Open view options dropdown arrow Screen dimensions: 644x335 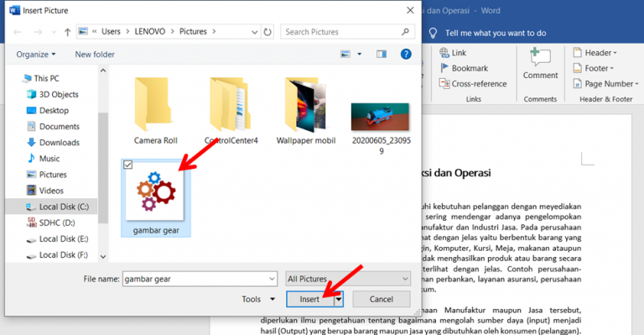pyautogui.click(x=360, y=55)
